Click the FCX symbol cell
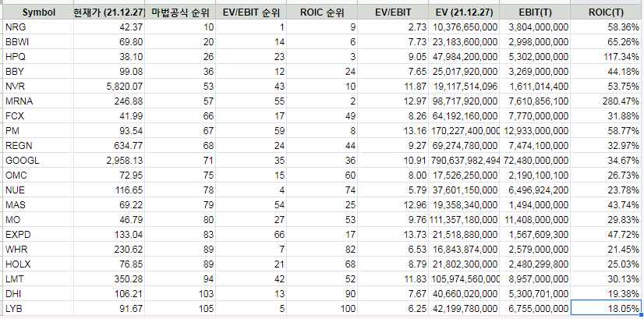This screenshot has width=644, height=319. [39, 116]
